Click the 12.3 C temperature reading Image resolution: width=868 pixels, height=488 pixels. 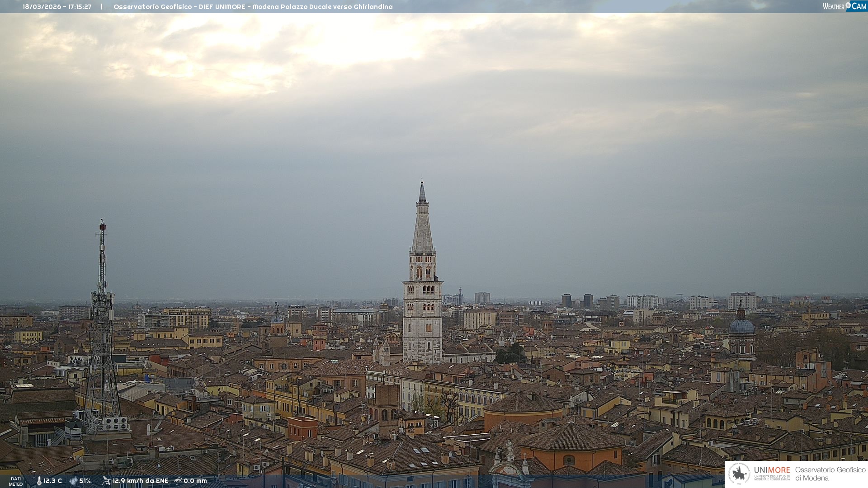(52, 481)
